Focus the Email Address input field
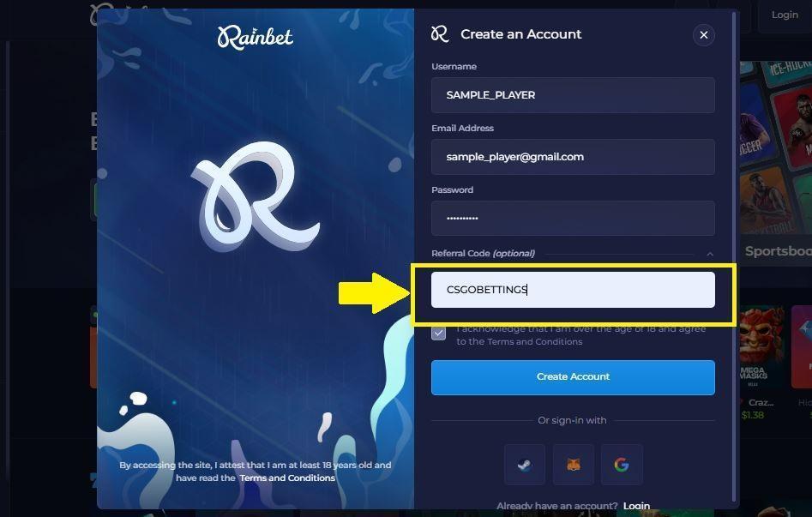The image size is (812, 517). click(x=573, y=157)
